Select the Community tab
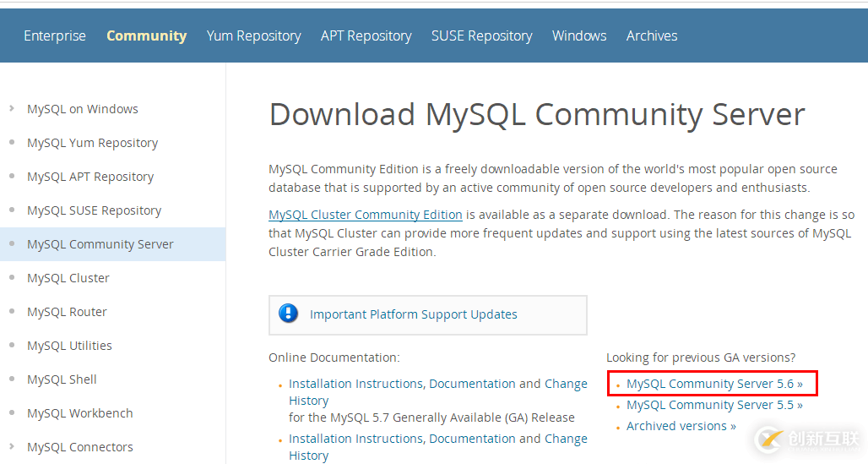The height and width of the screenshot is (464, 868). pyautogui.click(x=147, y=36)
